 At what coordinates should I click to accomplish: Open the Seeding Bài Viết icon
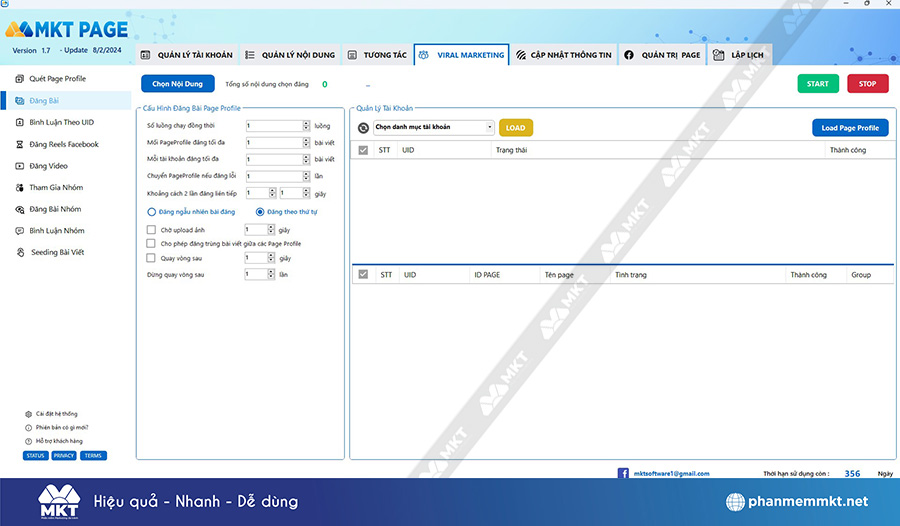[x=20, y=252]
